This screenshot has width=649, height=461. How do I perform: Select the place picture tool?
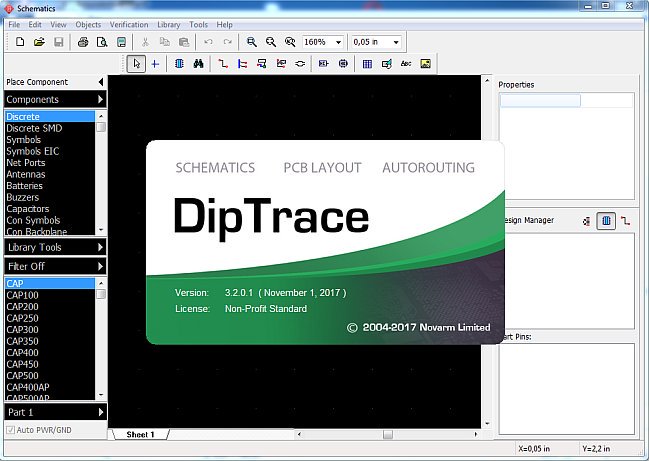[x=425, y=64]
